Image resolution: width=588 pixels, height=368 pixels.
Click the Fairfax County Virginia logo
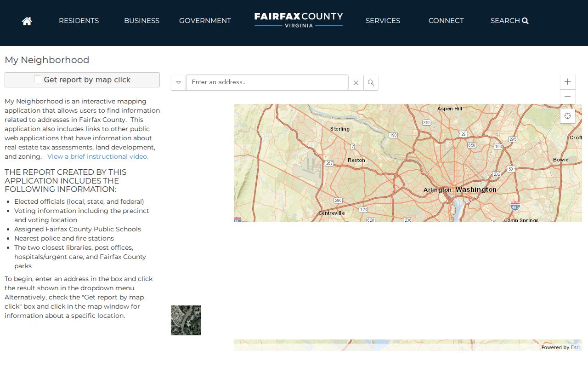click(299, 20)
